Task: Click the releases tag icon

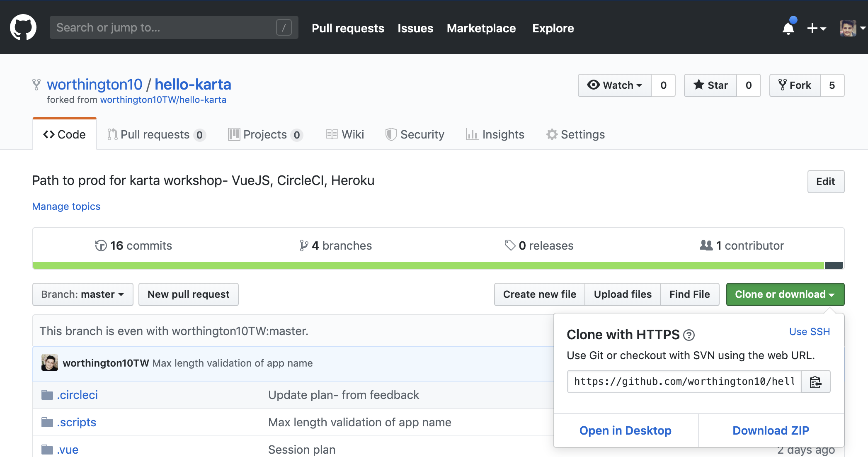Action: click(x=510, y=245)
